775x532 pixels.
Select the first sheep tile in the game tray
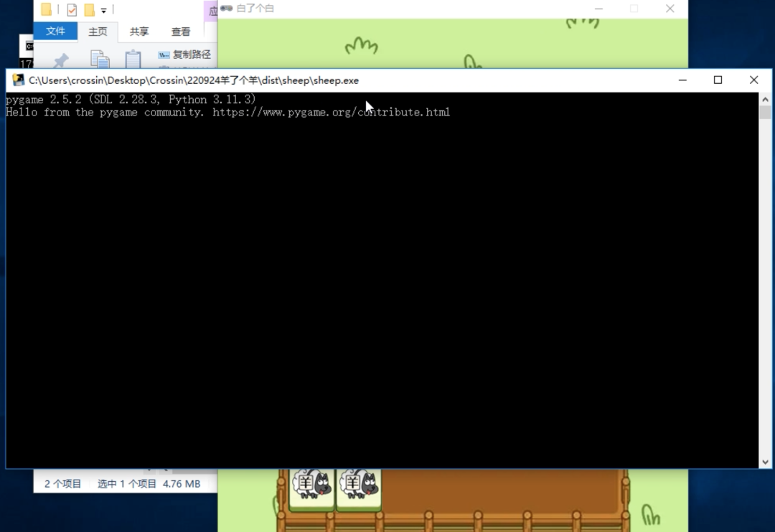(311, 488)
